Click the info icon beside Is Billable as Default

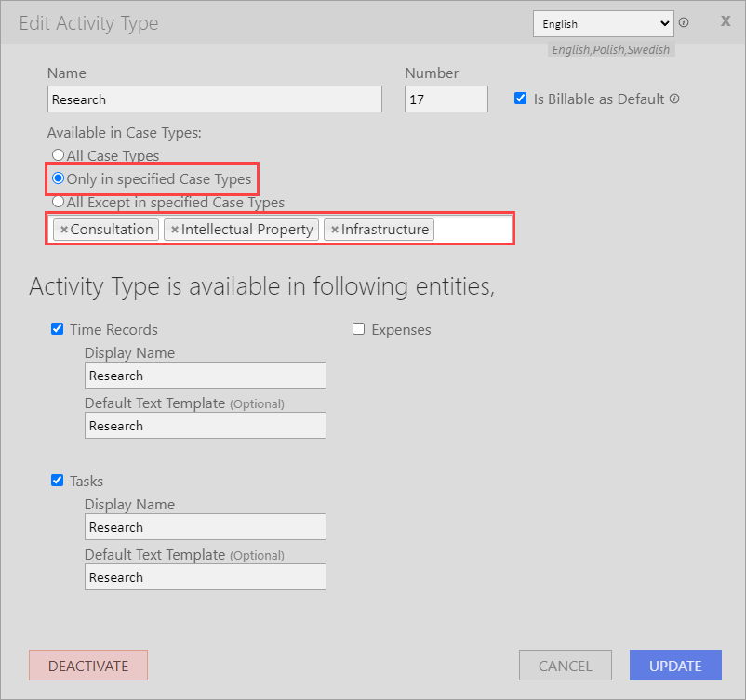tap(674, 99)
